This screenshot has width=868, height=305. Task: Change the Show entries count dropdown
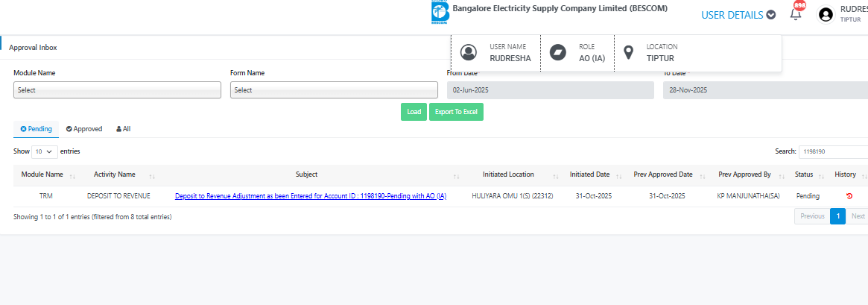tap(45, 151)
